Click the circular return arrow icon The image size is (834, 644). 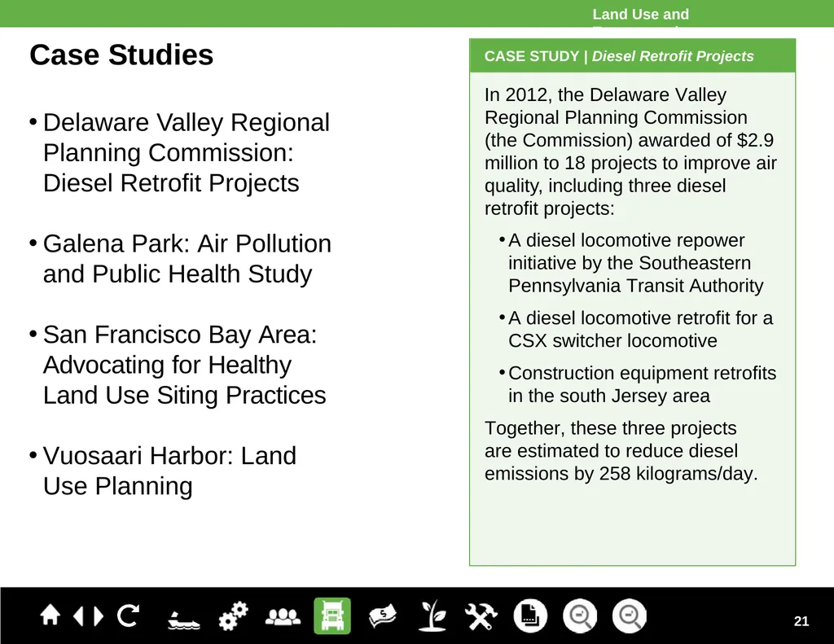[128, 616]
